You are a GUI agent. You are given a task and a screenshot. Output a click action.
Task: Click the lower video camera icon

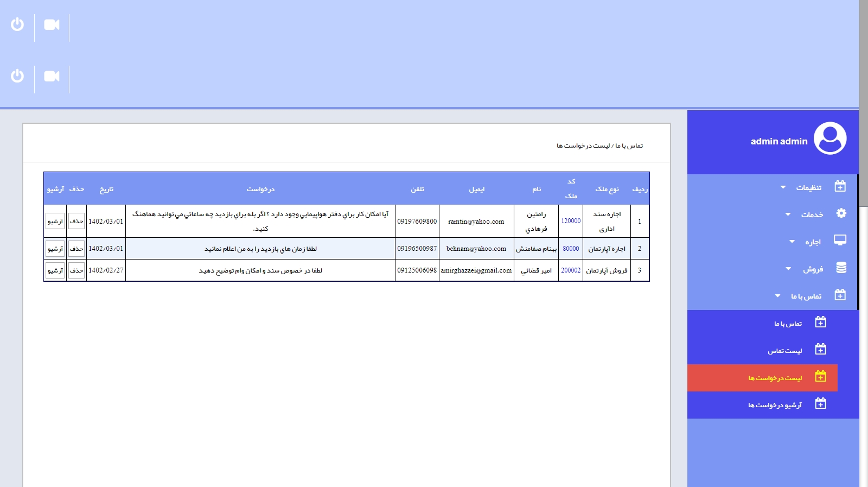pos(52,76)
